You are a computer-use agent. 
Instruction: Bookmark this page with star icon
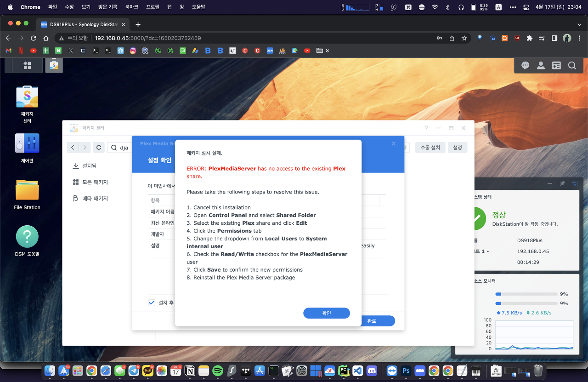464,38
